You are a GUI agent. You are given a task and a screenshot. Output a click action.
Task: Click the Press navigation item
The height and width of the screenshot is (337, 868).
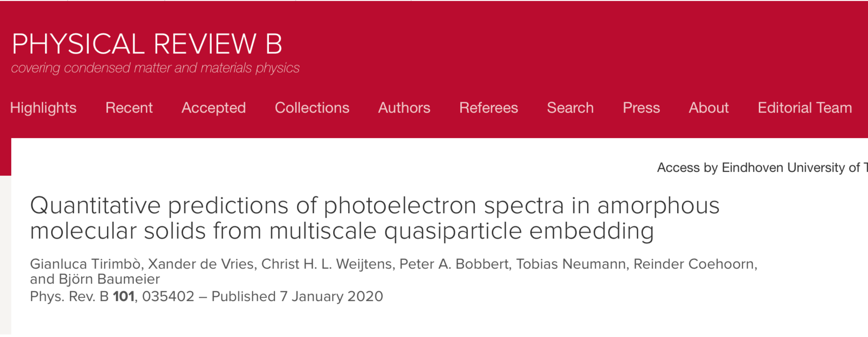641,108
